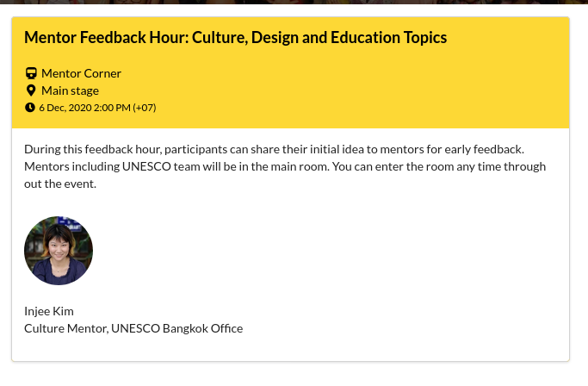
Task: Open Injee Kim's profile photo
Action: (59, 251)
